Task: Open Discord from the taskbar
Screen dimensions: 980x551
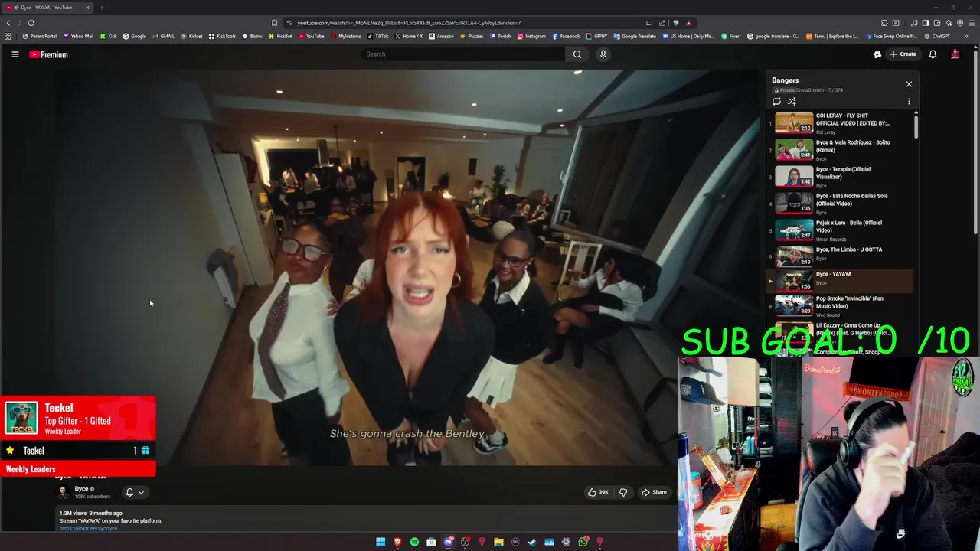Action: click(x=448, y=542)
